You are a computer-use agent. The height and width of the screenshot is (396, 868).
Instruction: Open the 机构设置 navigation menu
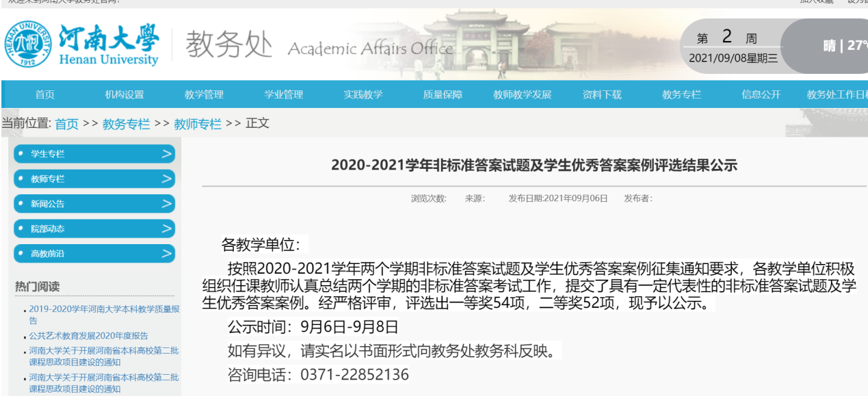click(124, 94)
